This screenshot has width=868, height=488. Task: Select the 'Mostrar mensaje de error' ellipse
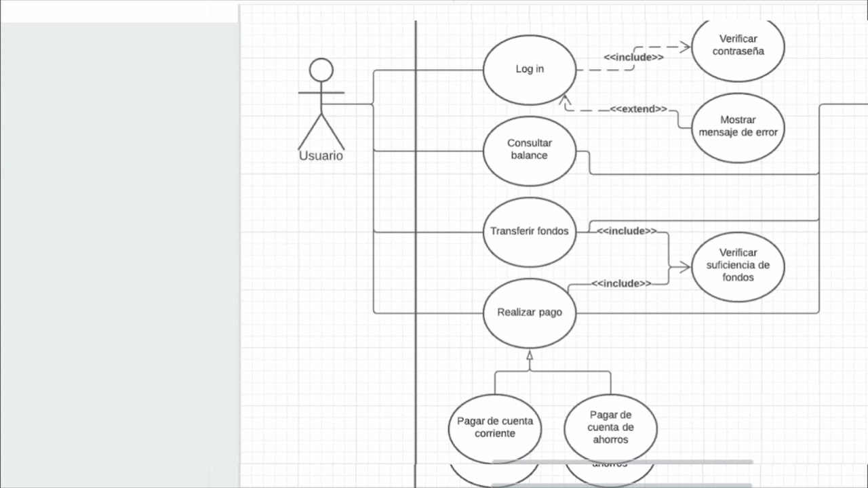tap(738, 127)
